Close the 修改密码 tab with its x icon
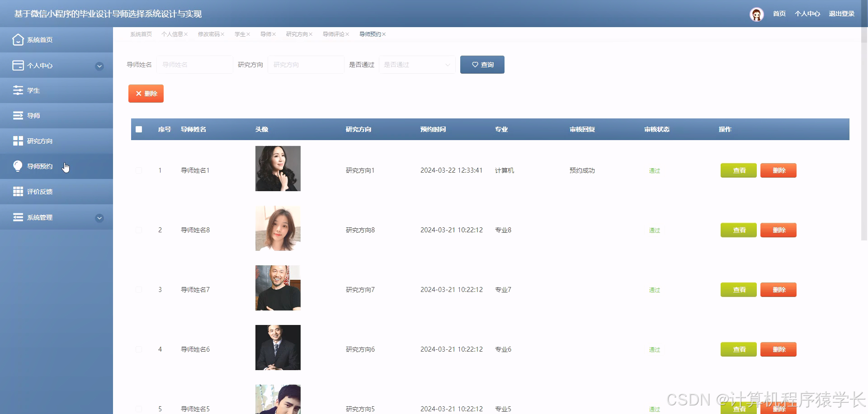 tap(222, 34)
